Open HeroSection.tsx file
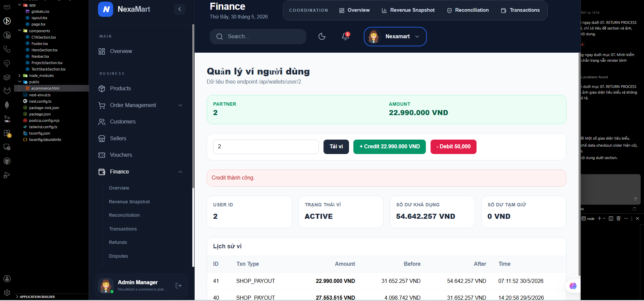 (x=44, y=50)
